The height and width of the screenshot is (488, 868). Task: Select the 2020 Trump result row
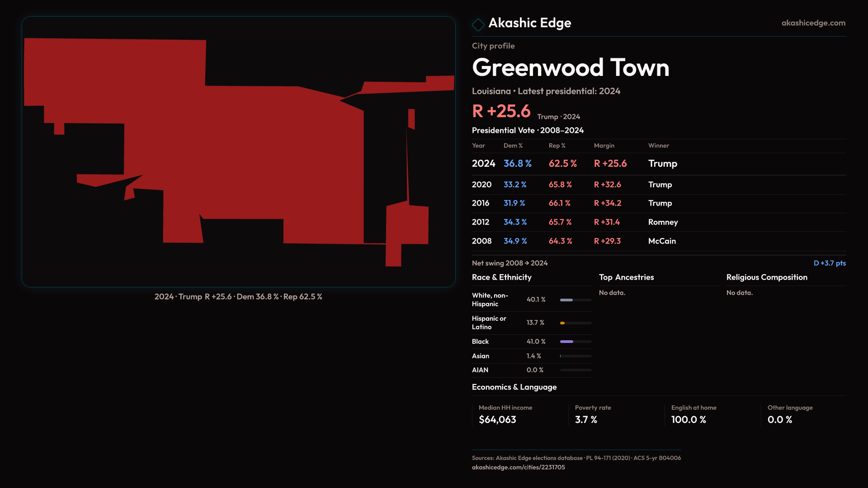(660, 184)
